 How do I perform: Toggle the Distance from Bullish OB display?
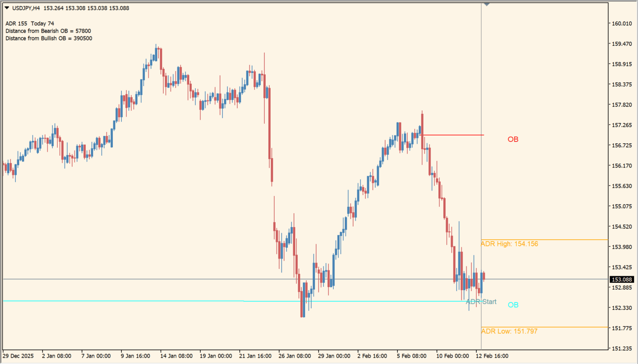[48, 38]
